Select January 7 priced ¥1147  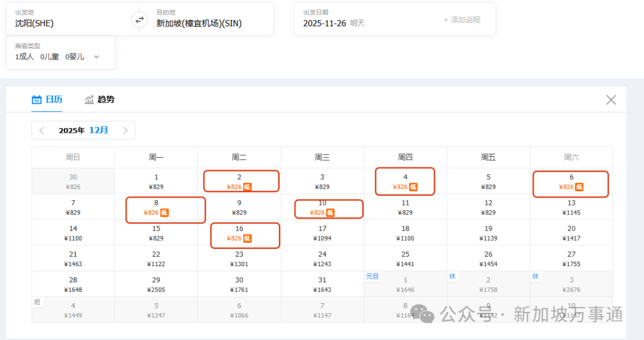tap(323, 310)
